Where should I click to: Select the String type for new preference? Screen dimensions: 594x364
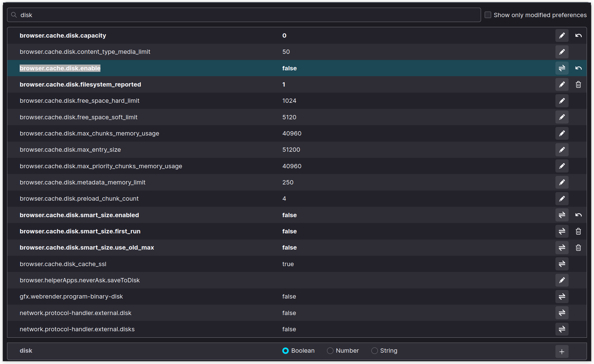tap(374, 351)
